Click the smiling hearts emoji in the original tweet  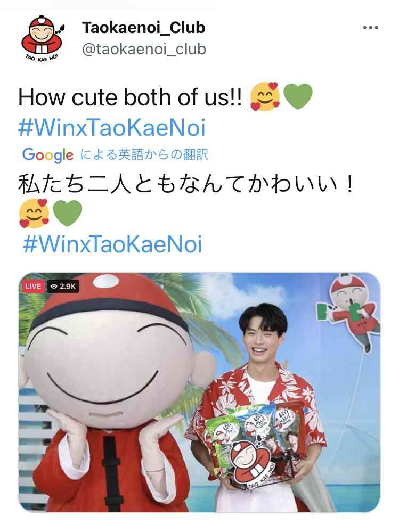(265, 97)
